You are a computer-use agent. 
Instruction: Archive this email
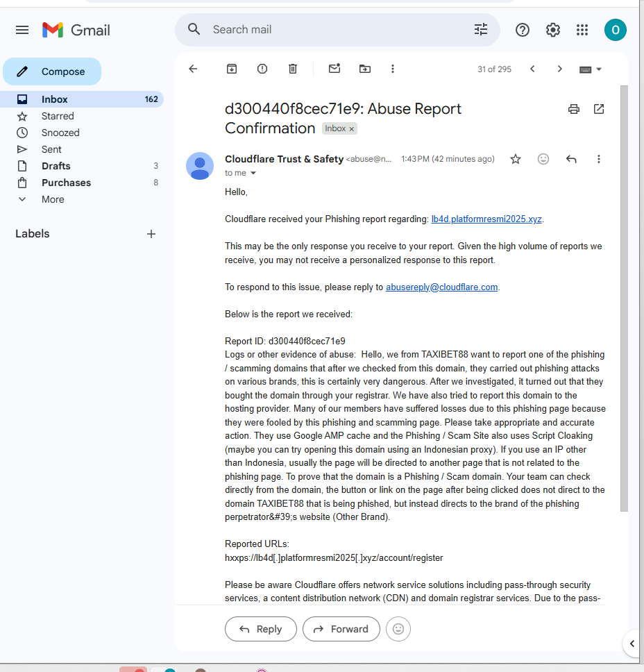click(x=232, y=69)
